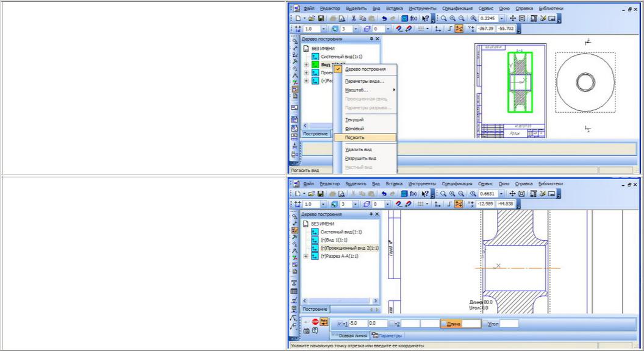Select the Осевая линия tab in the lower window
This screenshot has width=644, height=351.
click(x=349, y=336)
